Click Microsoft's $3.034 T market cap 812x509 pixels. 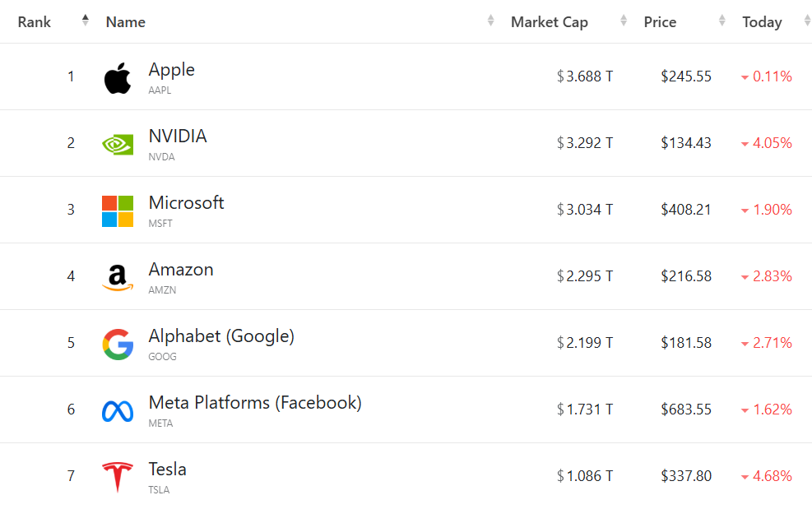coord(585,210)
